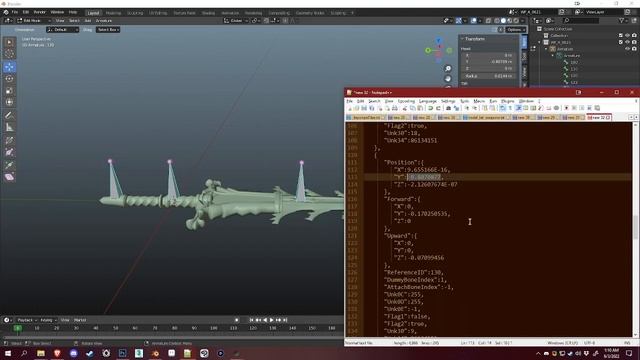Click the Save icon in Notepad++ toolbar

point(364,108)
